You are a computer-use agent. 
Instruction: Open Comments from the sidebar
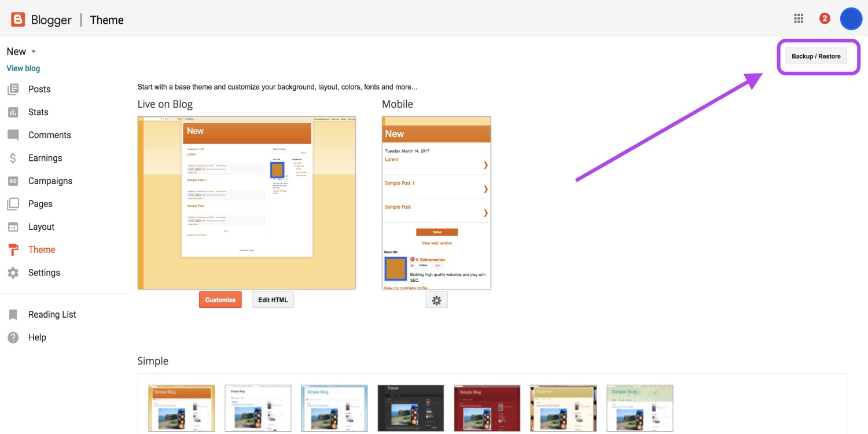(x=13, y=135)
